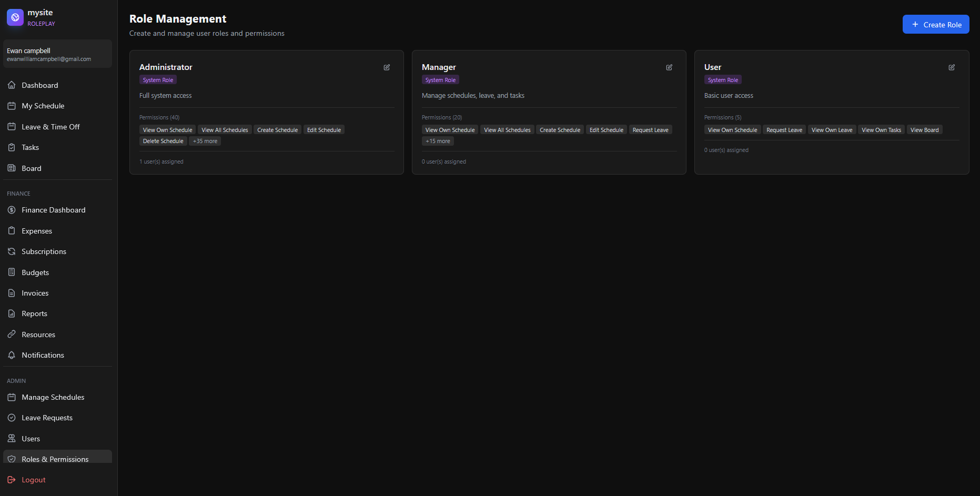Open the Ewan campbell user profile panel
The image size is (980, 496).
57,54
